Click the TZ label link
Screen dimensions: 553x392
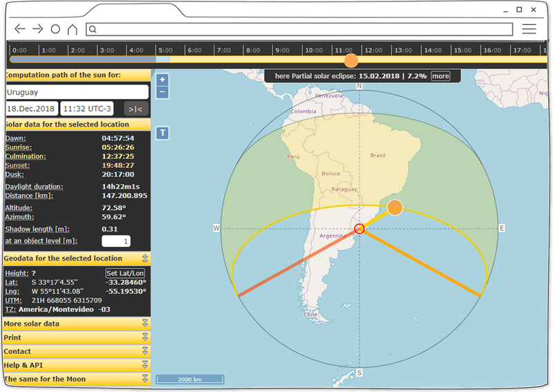pos(10,310)
